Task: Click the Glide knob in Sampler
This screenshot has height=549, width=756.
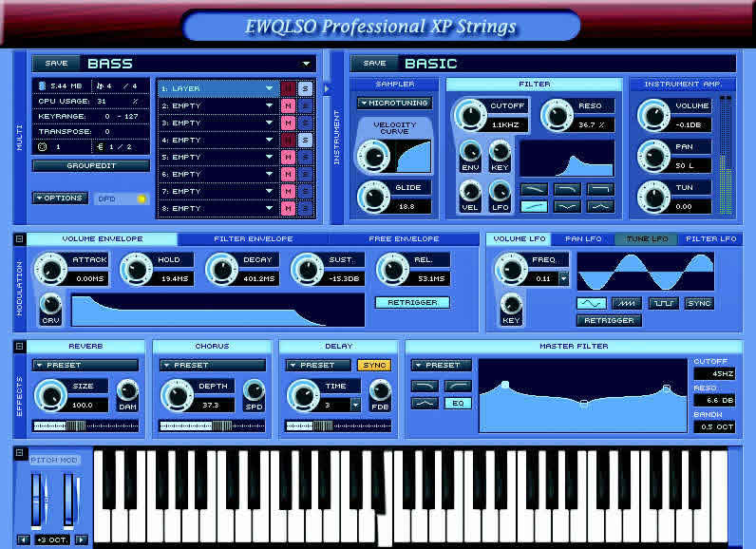Action: (373, 197)
